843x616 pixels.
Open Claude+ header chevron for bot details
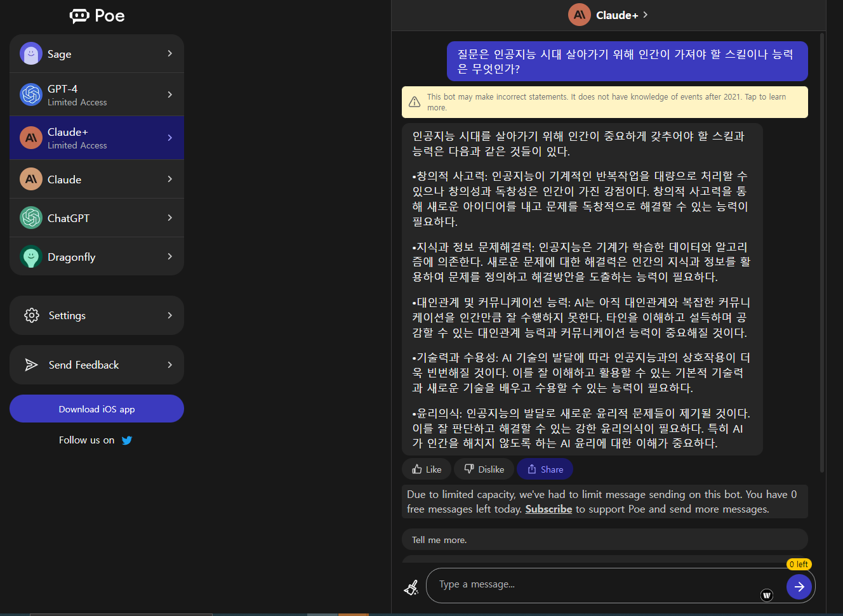tap(646, 15)
